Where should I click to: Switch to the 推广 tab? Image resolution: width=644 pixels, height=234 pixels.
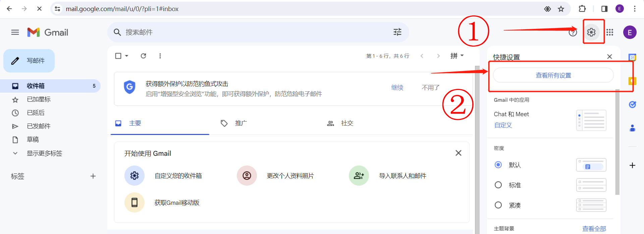(x=233, y=123)
